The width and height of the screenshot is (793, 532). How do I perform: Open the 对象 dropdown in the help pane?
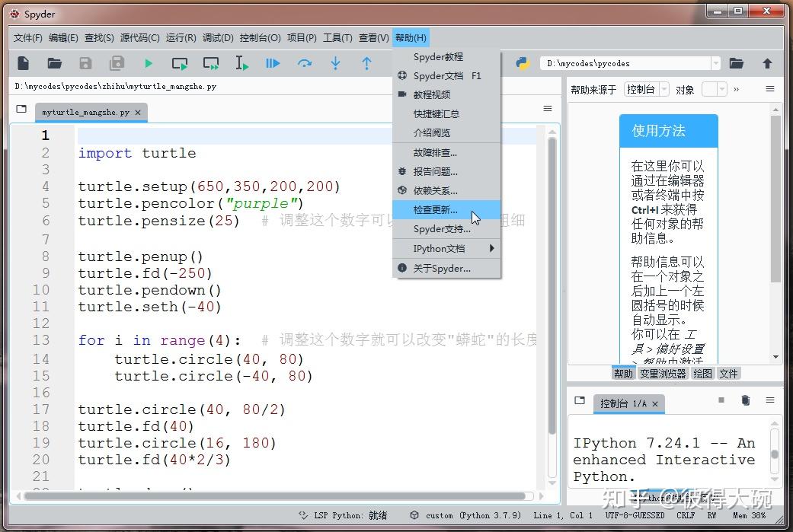click(721, 89)
